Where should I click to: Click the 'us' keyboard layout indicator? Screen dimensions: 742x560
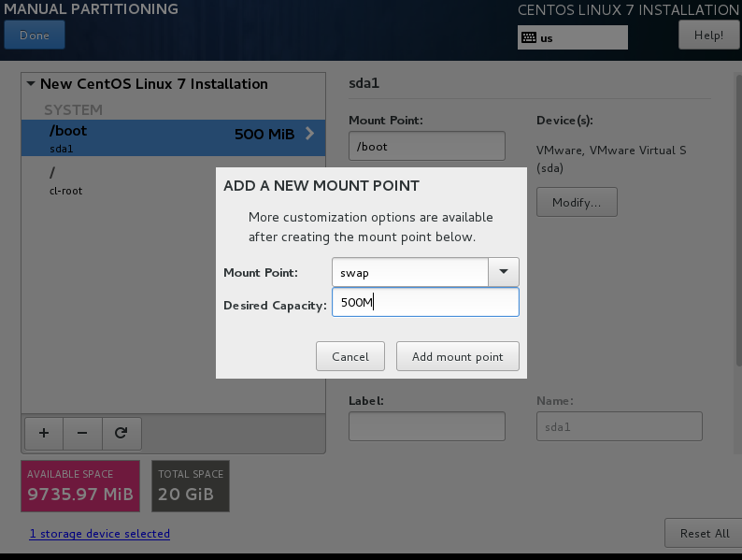coord(573,38)
